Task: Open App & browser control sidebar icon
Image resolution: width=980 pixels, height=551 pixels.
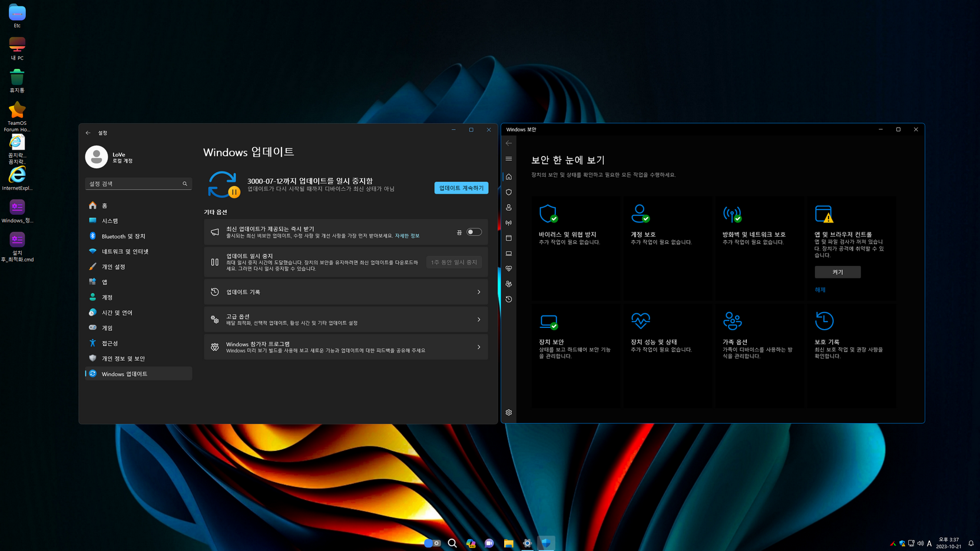Action: [x=509, y=238]
